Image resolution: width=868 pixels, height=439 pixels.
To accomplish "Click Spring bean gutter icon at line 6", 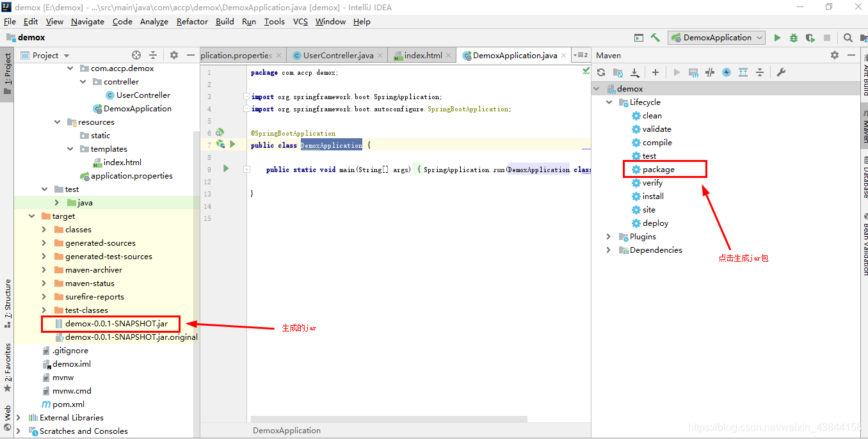I will (220, 132).
